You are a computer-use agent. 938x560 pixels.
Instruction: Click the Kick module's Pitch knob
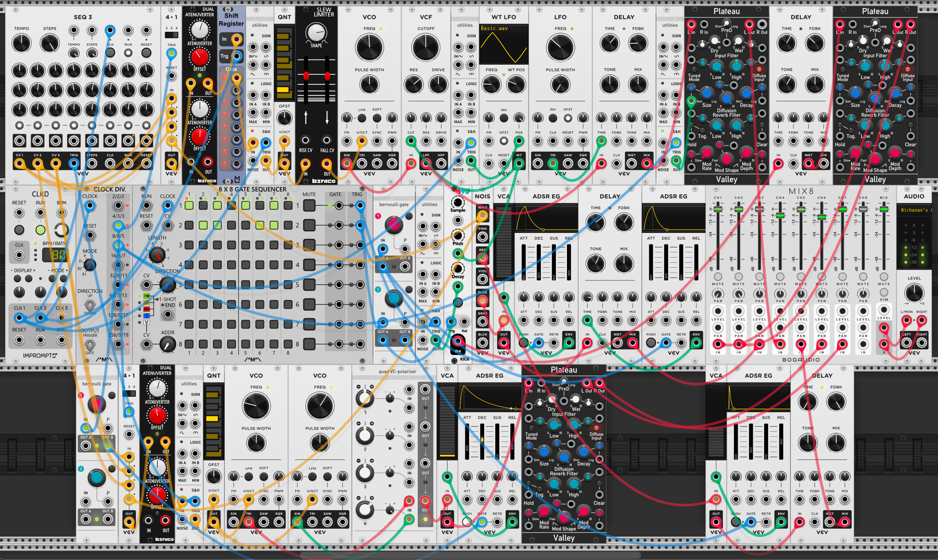457,235
